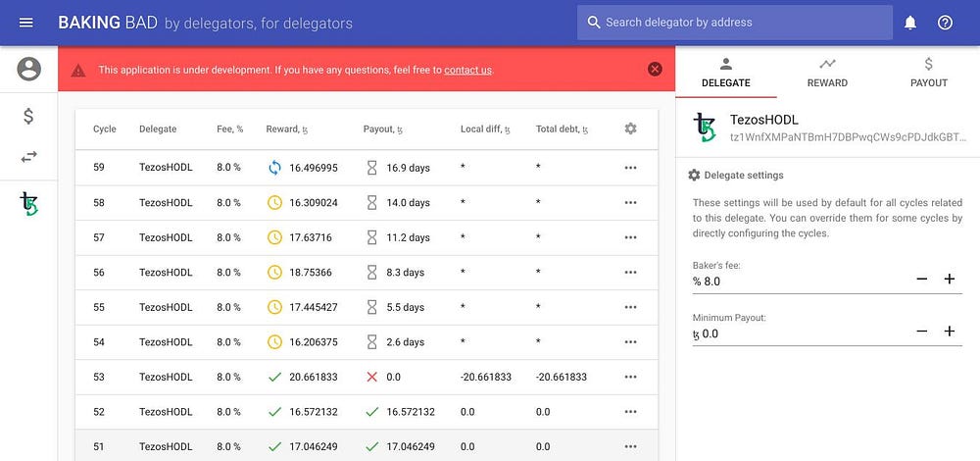Screen dimensions: 980x461
Task: Click the BAKING BAD title
Action: click(x=108, y=23)
